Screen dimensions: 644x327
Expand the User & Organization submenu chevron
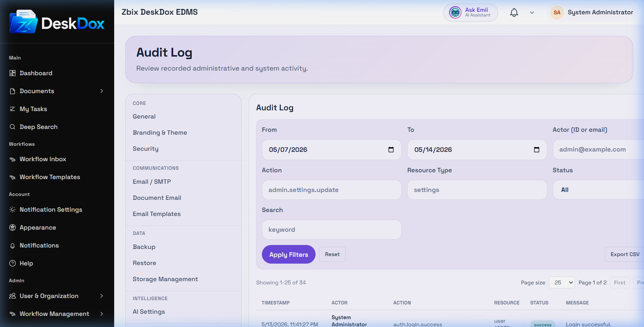pos(102,296)
